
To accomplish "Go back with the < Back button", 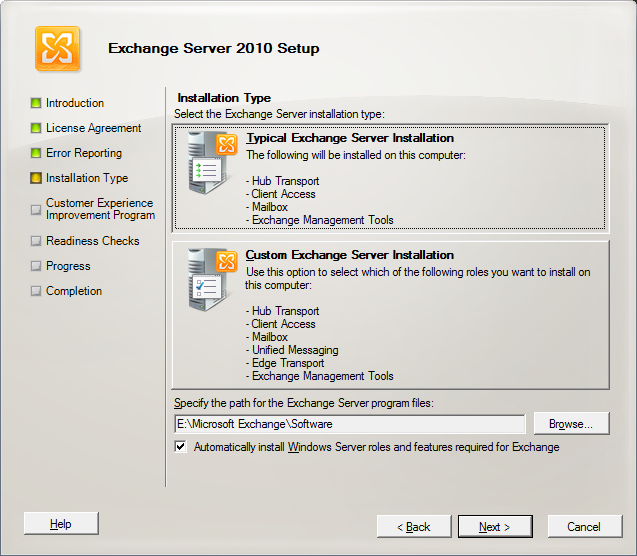I will click(414, 527).
